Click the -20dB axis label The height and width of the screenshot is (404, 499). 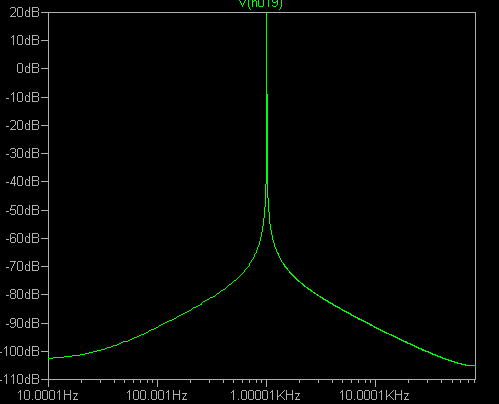[23, 126]
